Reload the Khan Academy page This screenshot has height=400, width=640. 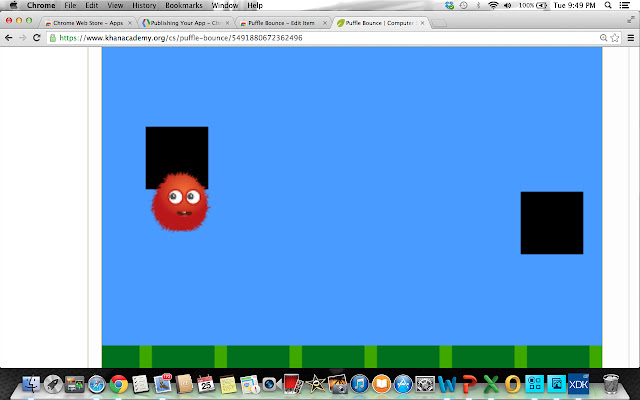coord(37,38)
